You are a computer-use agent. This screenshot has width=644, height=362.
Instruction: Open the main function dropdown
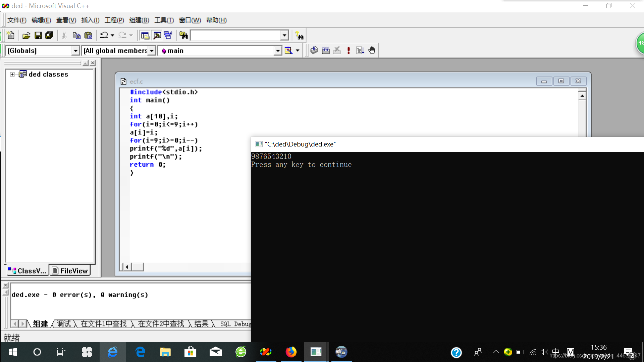click(x=278, y=51)
